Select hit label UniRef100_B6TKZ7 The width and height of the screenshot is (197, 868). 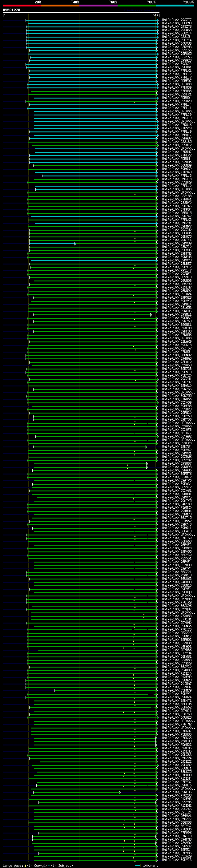click(x=177, y=433)
